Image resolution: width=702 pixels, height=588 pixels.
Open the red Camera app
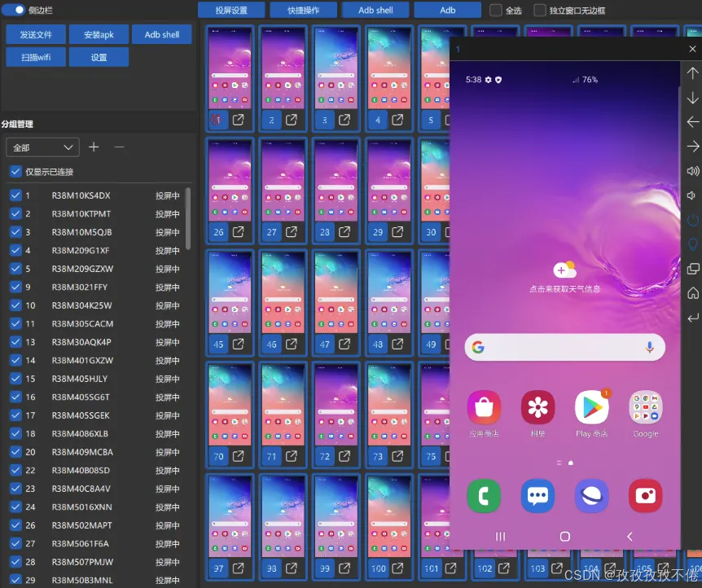tap(645, 496)
